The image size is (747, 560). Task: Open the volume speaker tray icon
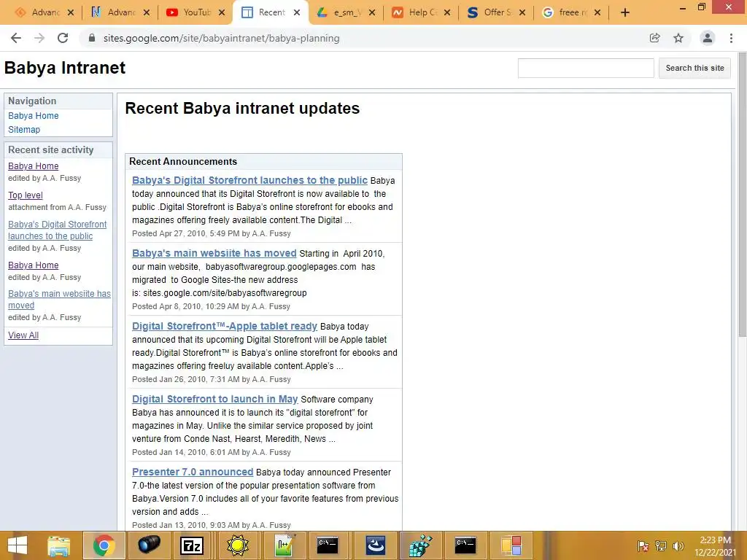(x=678, y=545)
